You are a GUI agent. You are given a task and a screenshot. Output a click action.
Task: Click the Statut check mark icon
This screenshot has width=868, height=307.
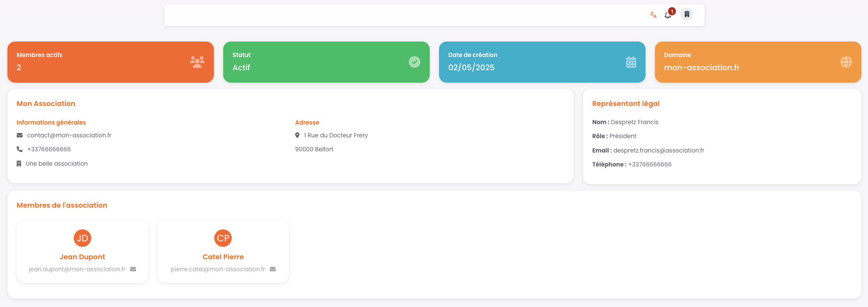(x=414, y=62)
